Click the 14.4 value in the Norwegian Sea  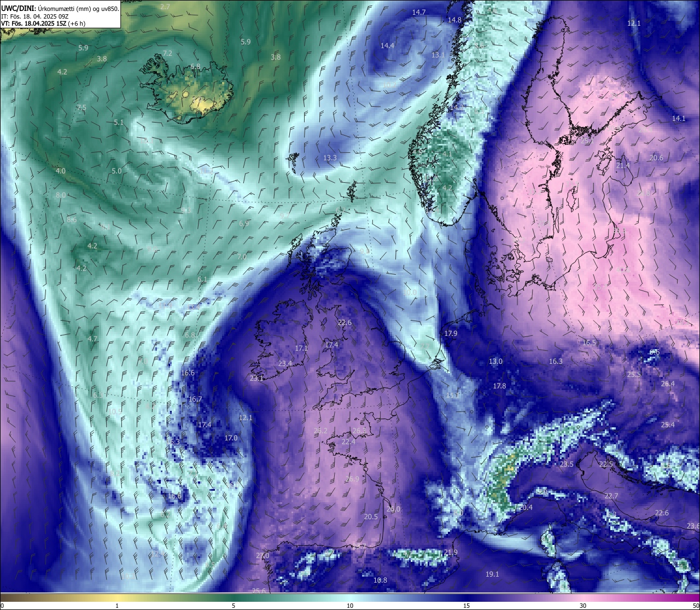pos(387,45)
